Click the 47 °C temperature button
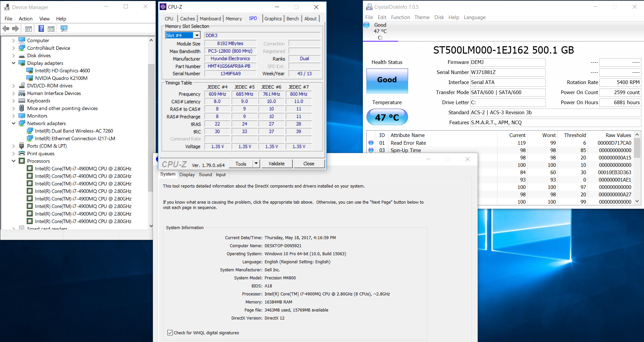 click(387, 117)
